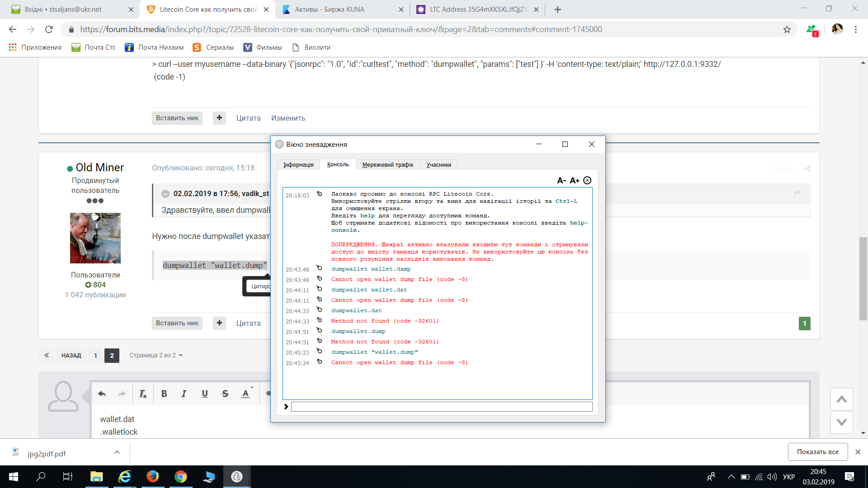The image size is (868, 488).
Task: Jump to bottom using down arrow button
Action: tap(841, 422)
